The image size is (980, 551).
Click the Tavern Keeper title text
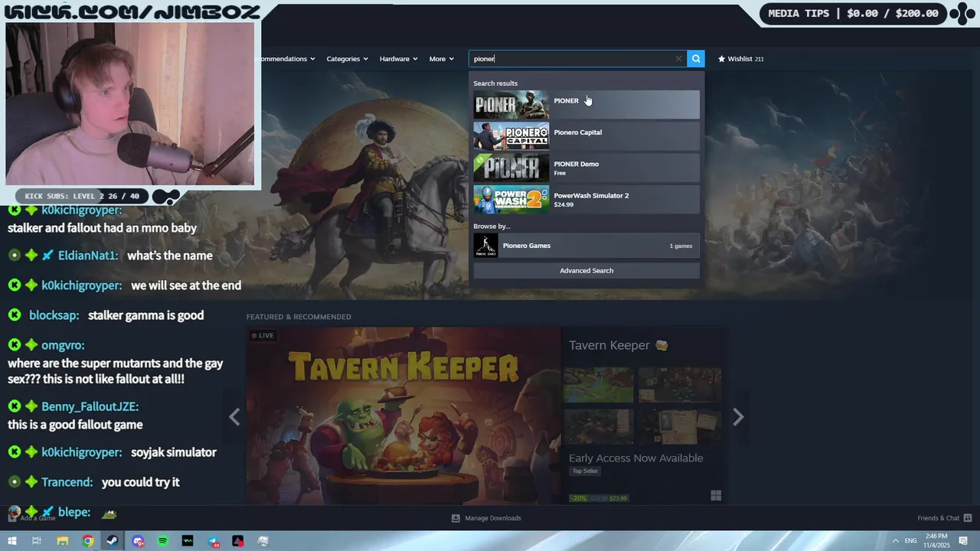[x=609, y=345]
